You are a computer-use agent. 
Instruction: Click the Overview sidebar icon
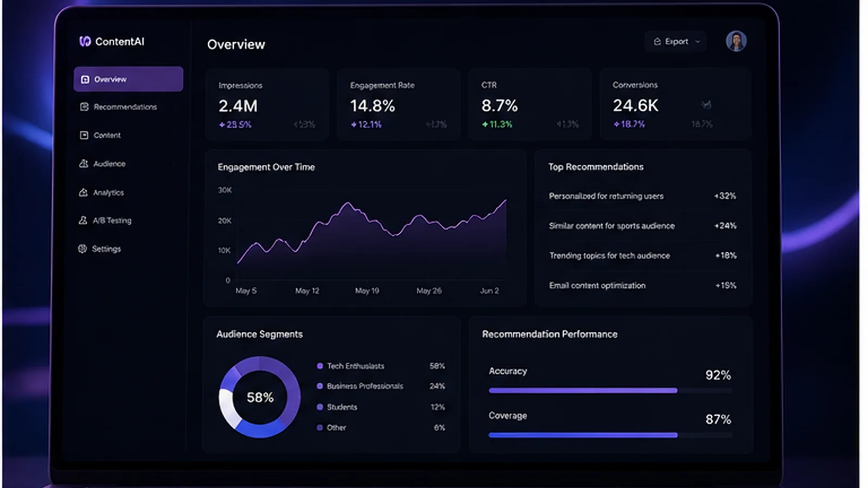click(85, 79)
